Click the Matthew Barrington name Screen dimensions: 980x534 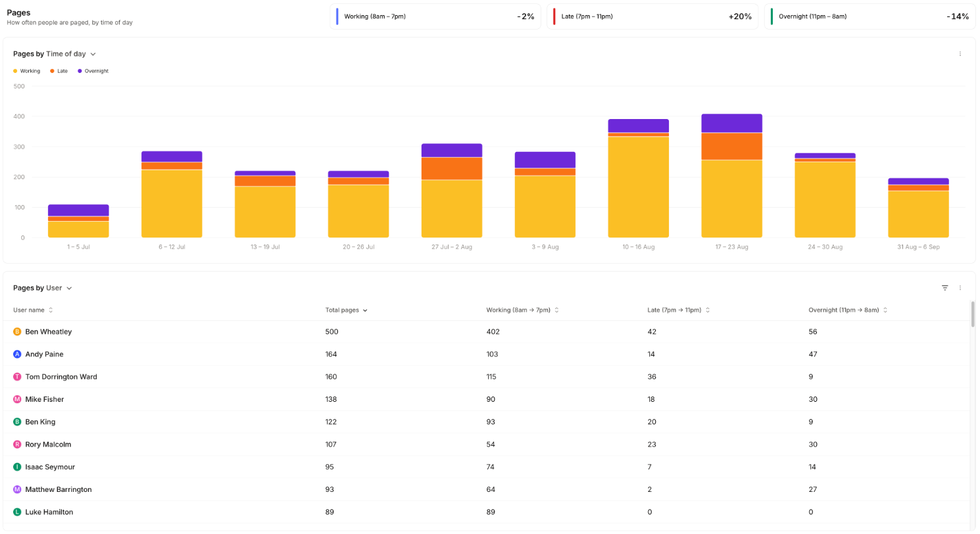click(x=59, y=489)
